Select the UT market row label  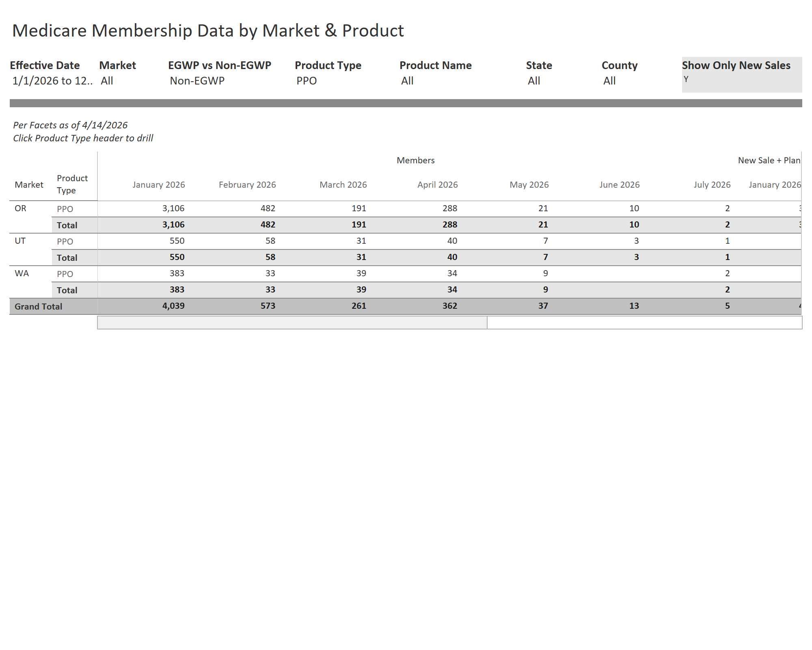(x=20, y=241)
